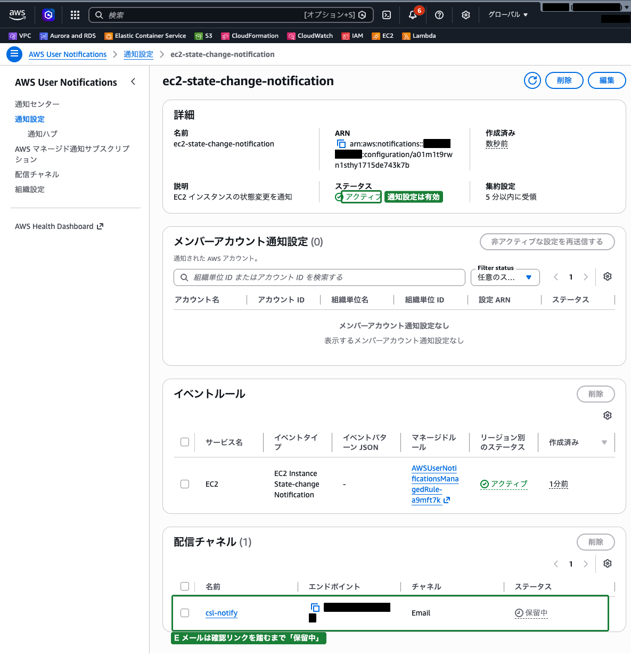Open event rules table preferences gear
Screen dimensions: 631x672
click(x=608, y=415)
